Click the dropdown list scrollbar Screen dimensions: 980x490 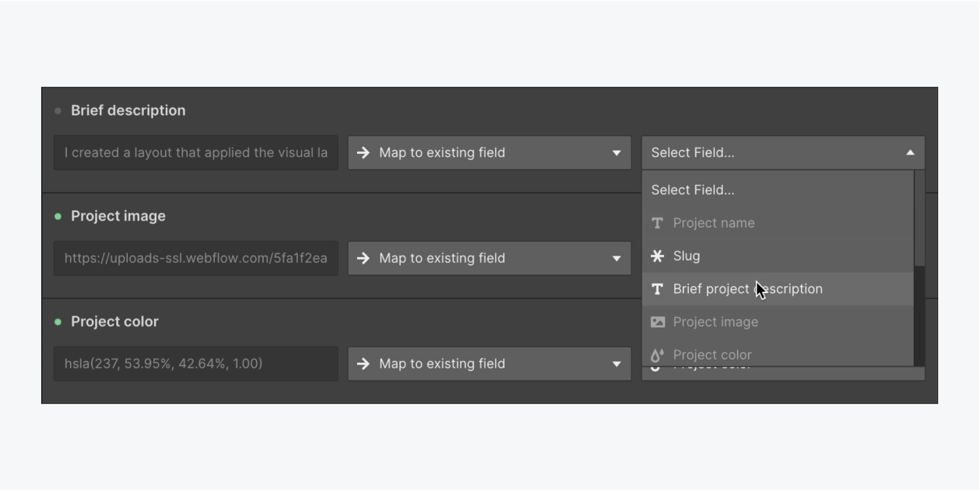(x=919, y=218)
